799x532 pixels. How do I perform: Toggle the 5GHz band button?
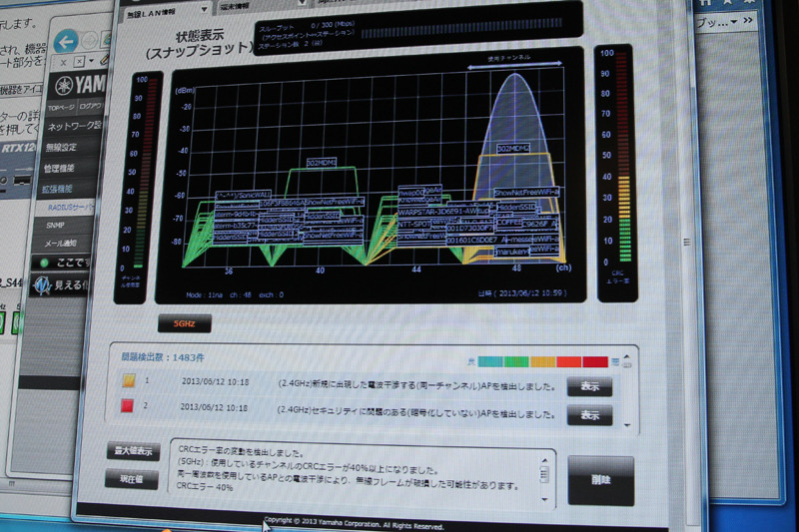tap(185, 323)
